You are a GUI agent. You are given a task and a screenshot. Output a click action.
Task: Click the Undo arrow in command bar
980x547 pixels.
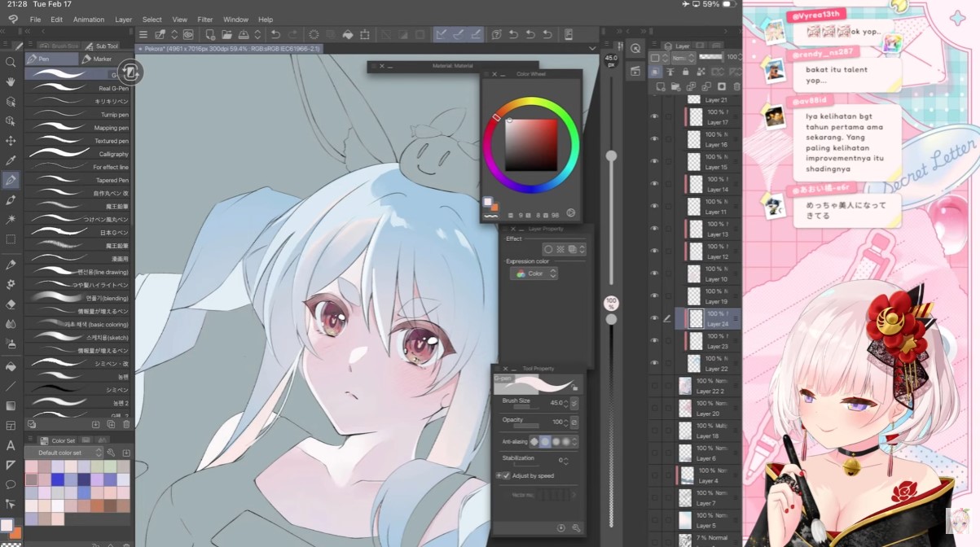(x=275, y=34)
